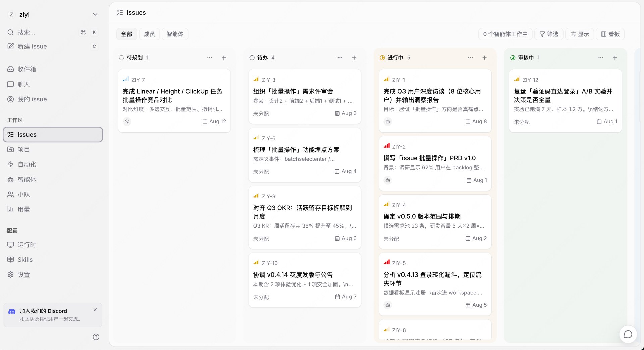Switch to the 智能体 filter tab
The width and height of the screenshot is (644, 350).
click(x=175, y=34)
